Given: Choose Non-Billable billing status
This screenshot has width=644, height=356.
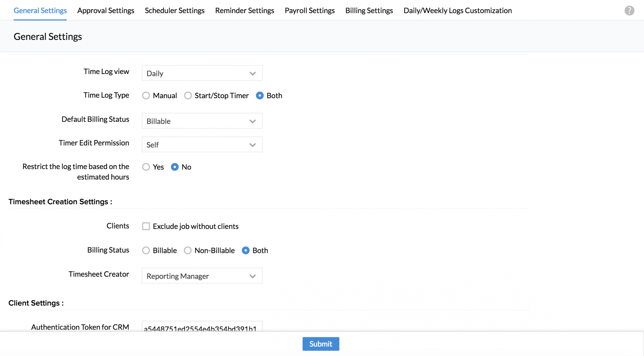Looking at the screenshot, I should [x=188, y=250].
